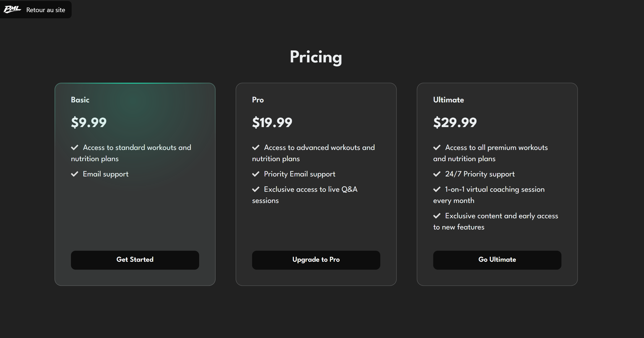Click the $19.99 Pro price

(272, 122)
